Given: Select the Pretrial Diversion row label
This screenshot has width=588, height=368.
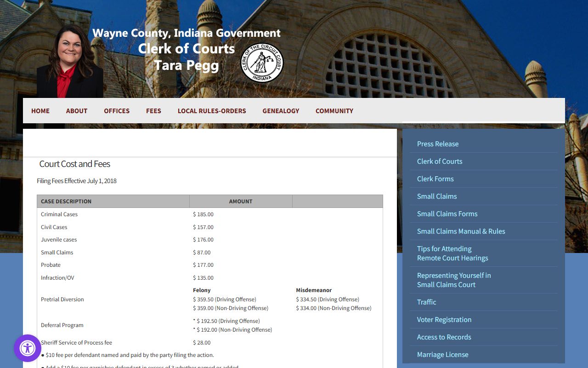Looking at the screenshot, I should pos(62,299).
